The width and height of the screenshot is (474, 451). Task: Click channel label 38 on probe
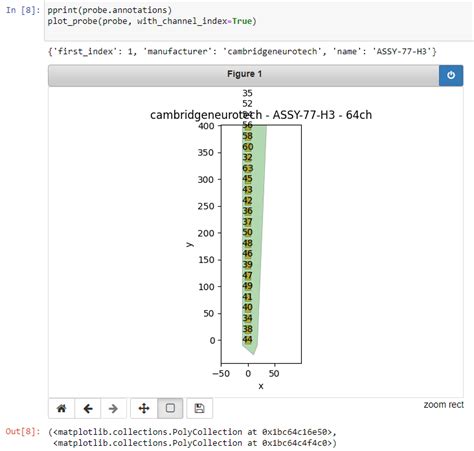coord(247,329)
